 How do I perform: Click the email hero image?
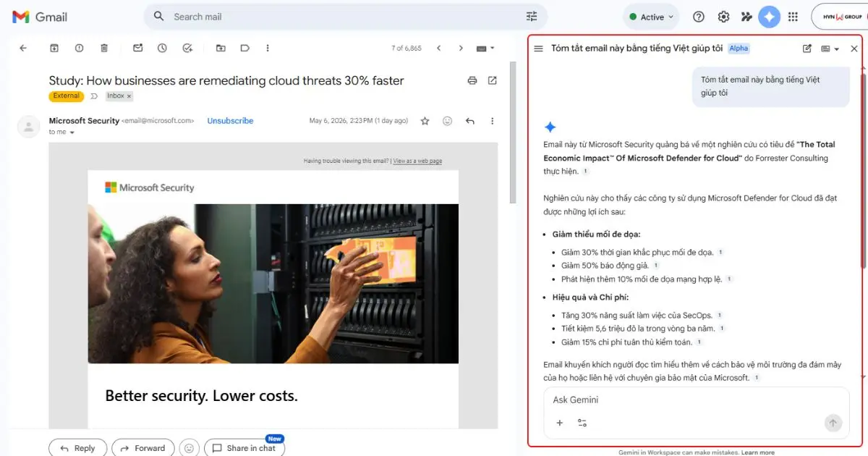point(273,283)
